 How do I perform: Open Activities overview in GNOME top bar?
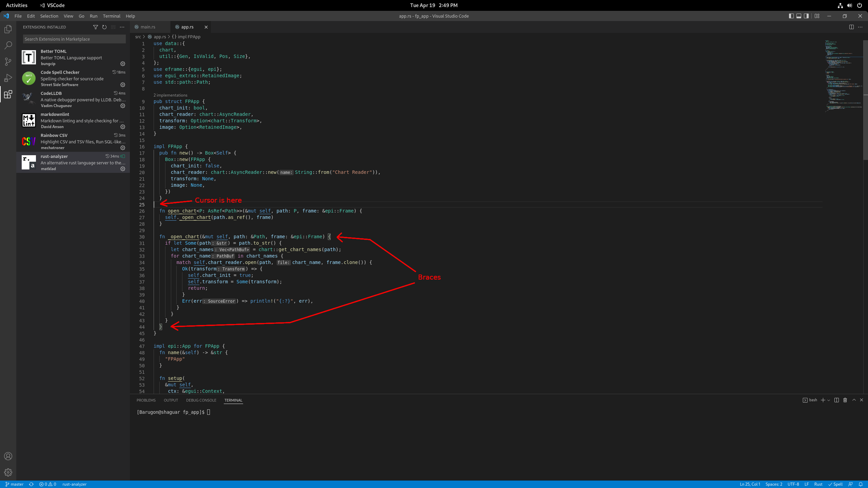pyautogui.click(x=17, y=5)
